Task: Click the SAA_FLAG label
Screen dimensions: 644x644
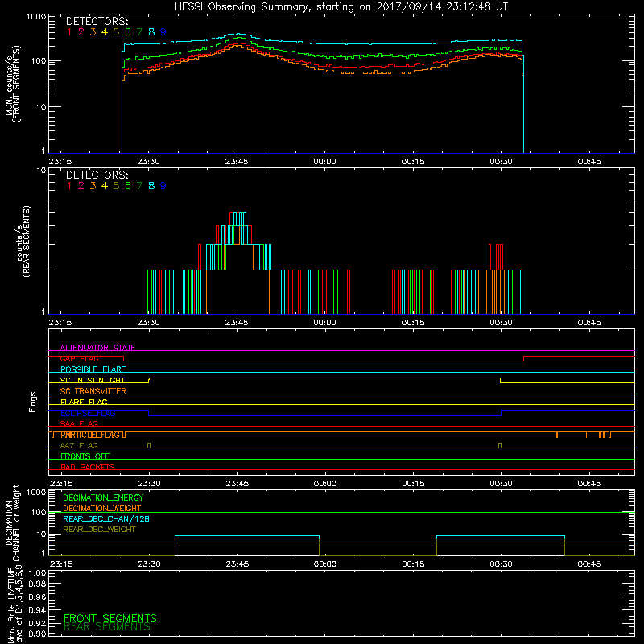Action: [x=79, y=423]
